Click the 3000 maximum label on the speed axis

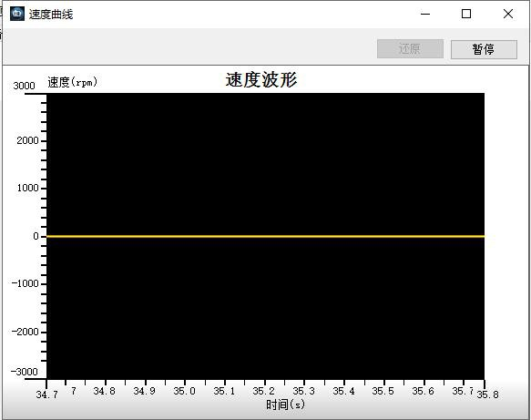[x=24, y=86]
